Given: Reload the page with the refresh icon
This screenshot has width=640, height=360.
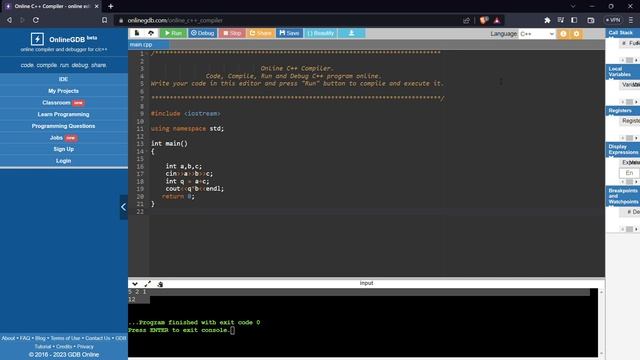Looking at the screenshot, I should pyautogui.click(x=36, y=20).
